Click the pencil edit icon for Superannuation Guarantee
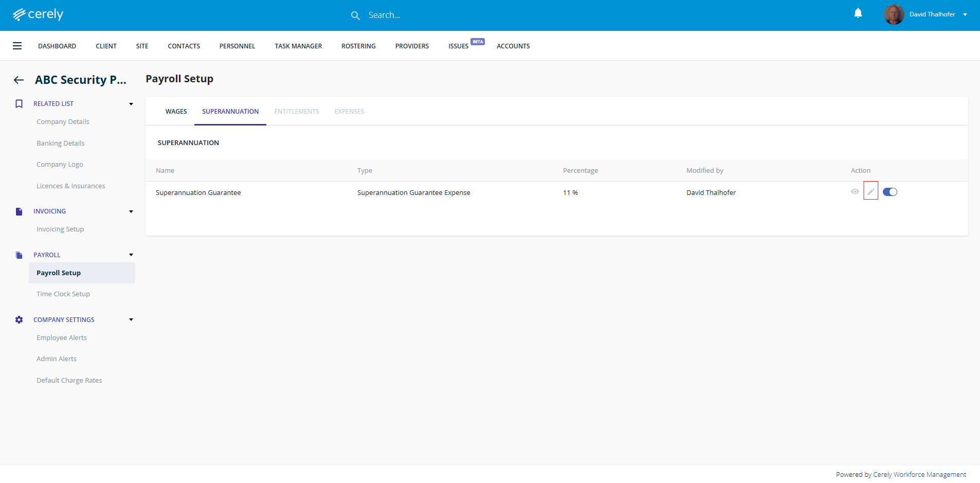Viewport: 980px width, 483px height. click(870, 192)
